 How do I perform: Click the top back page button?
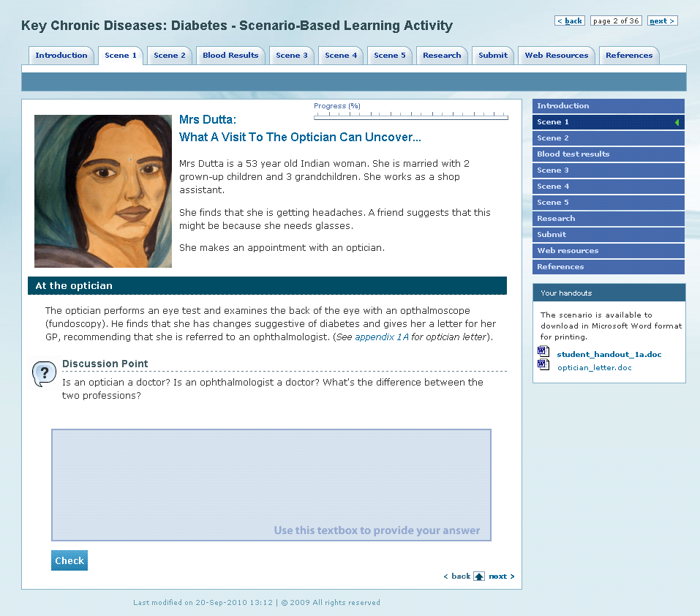(x=570, y=21)
